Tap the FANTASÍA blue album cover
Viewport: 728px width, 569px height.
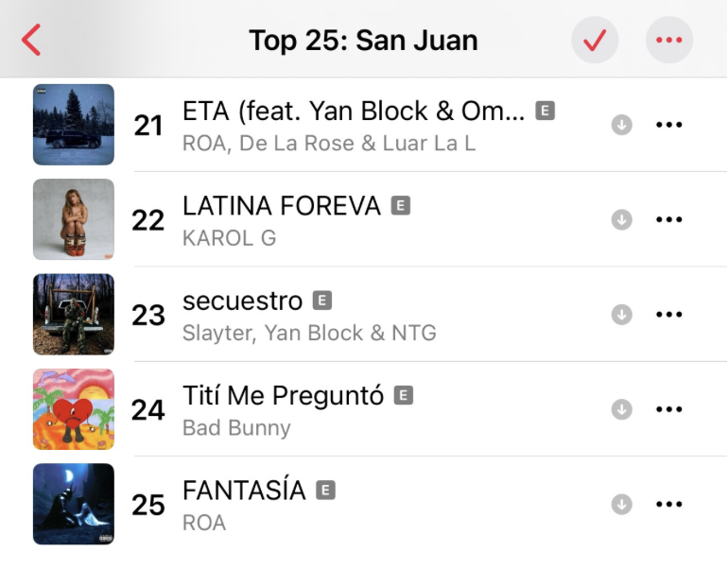74,504
